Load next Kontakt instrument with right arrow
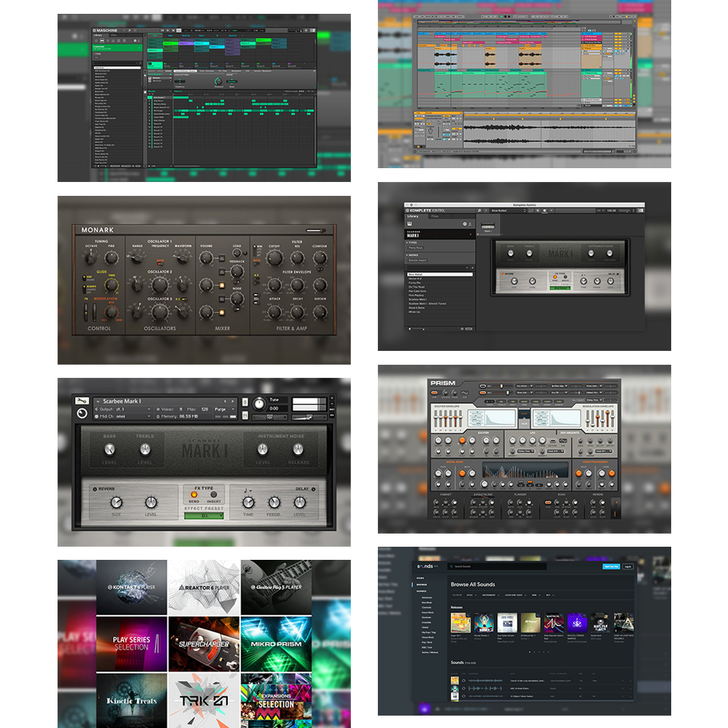Viewport: 728px width, 728px height. (x=233, y=401)
